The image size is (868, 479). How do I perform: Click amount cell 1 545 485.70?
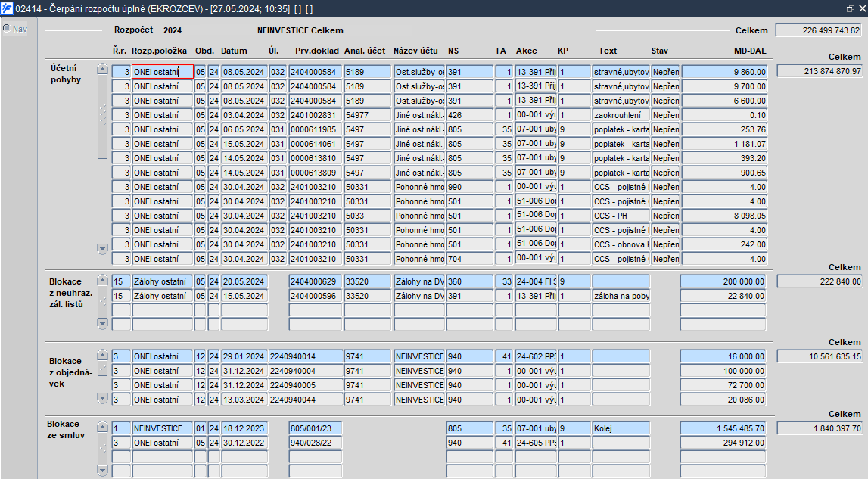pyautogui.click(x=723, y=428)
